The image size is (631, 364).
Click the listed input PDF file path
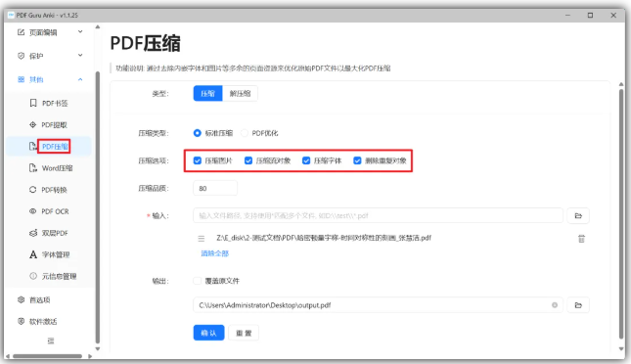click(x=324, y=238)
